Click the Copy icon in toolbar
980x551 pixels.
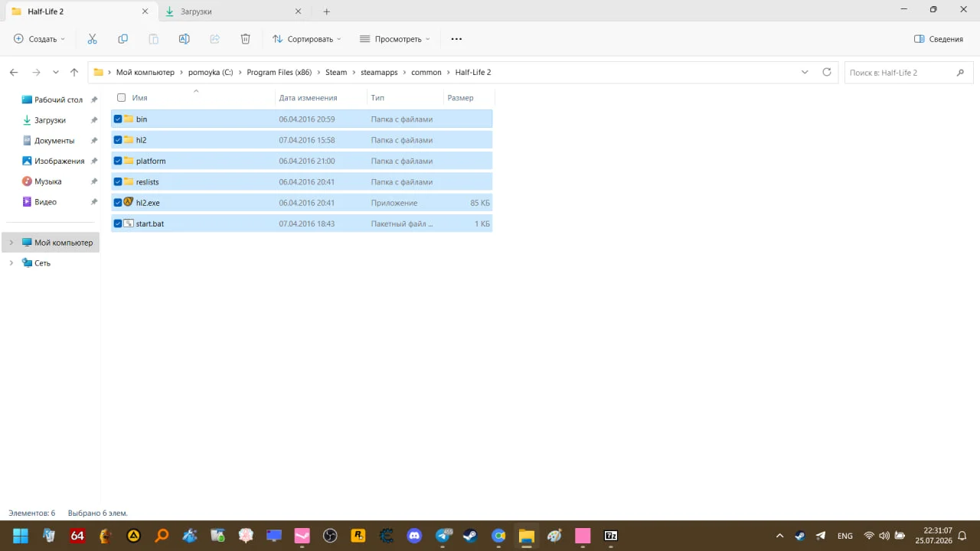[x=123, y=39]
